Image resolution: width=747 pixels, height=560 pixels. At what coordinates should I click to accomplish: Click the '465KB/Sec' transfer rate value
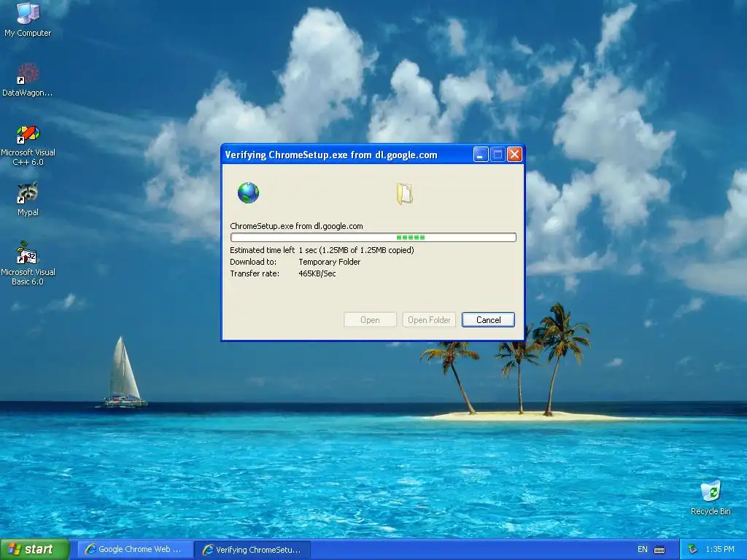tap(317, 273)
